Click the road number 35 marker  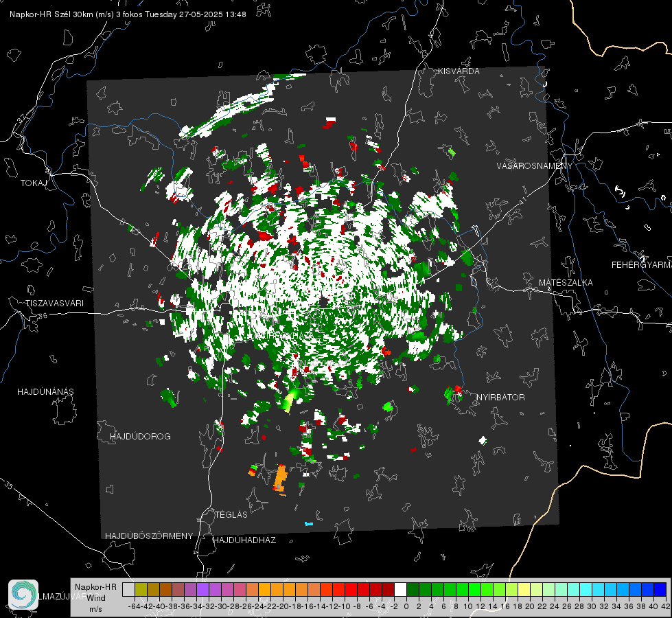(8, 486)
